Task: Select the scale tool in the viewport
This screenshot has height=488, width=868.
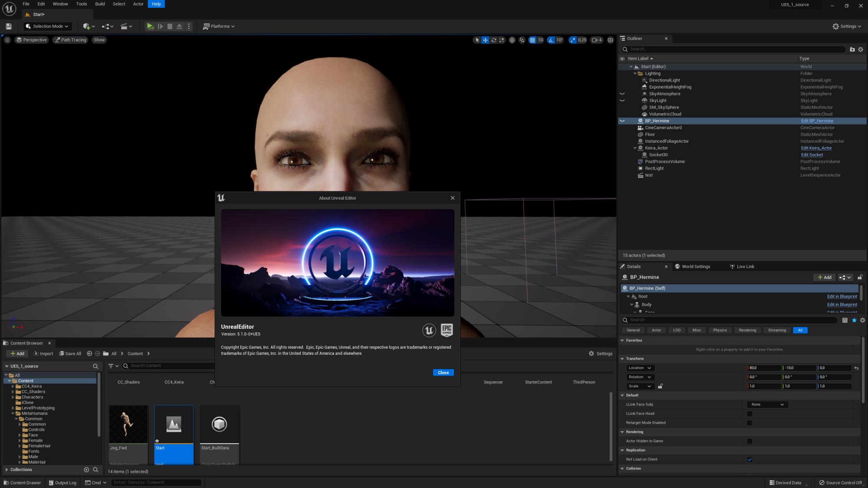Action: (x=502, y=40)
